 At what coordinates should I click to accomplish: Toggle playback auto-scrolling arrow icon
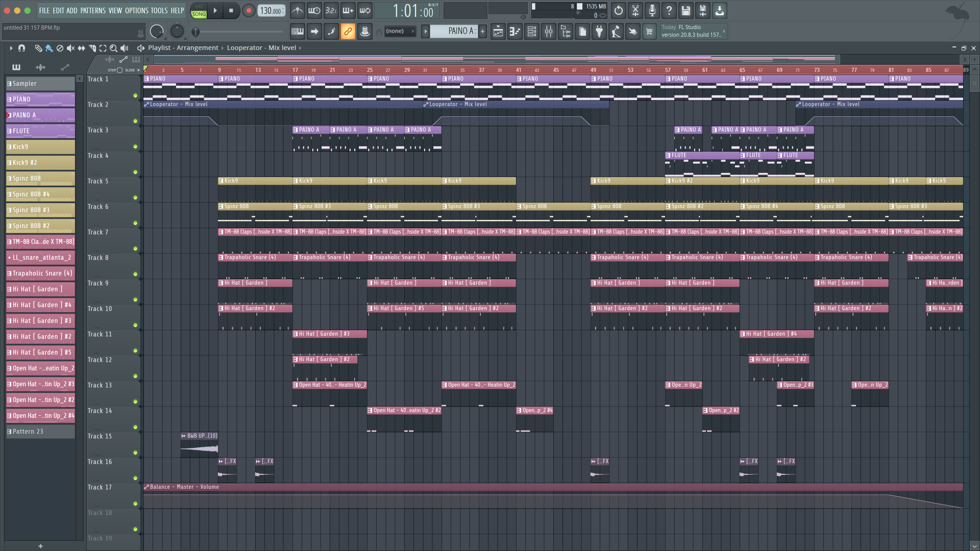pyautogui.click(x=314, y=32)
